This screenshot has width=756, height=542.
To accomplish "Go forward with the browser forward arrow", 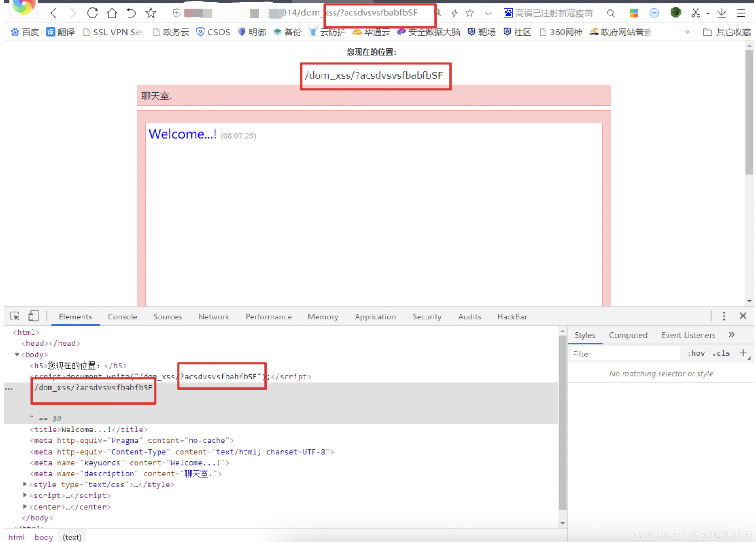I will (73, 13).
